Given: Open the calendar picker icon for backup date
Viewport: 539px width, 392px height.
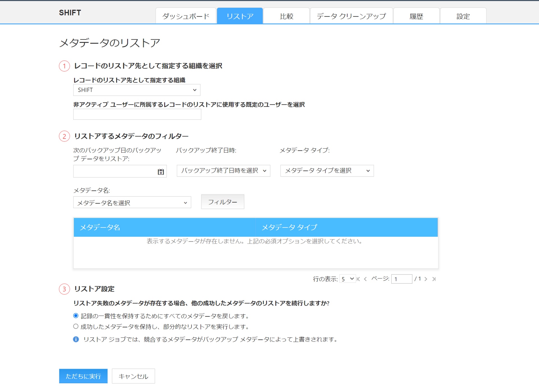Looking at the screenshot, I should pyautogui.click(x=161, y=172).
